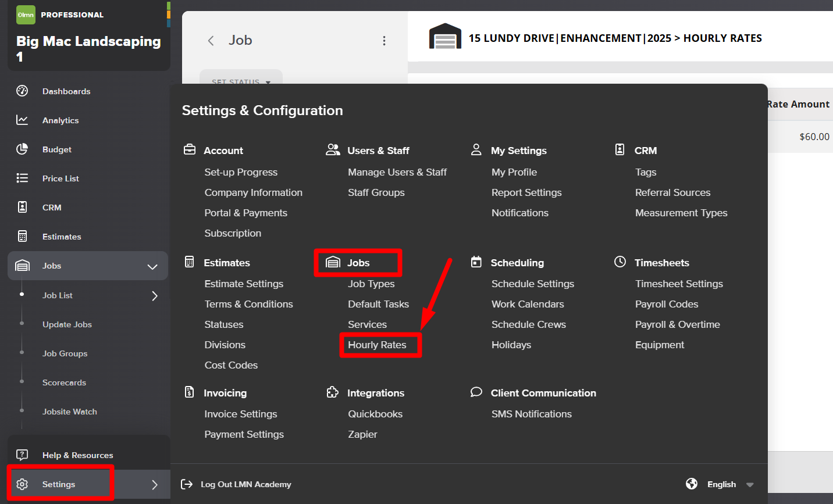Screen dimensions: 833x504
Task: Open Schedule Crews settings
Action: (x=529, y=324)
